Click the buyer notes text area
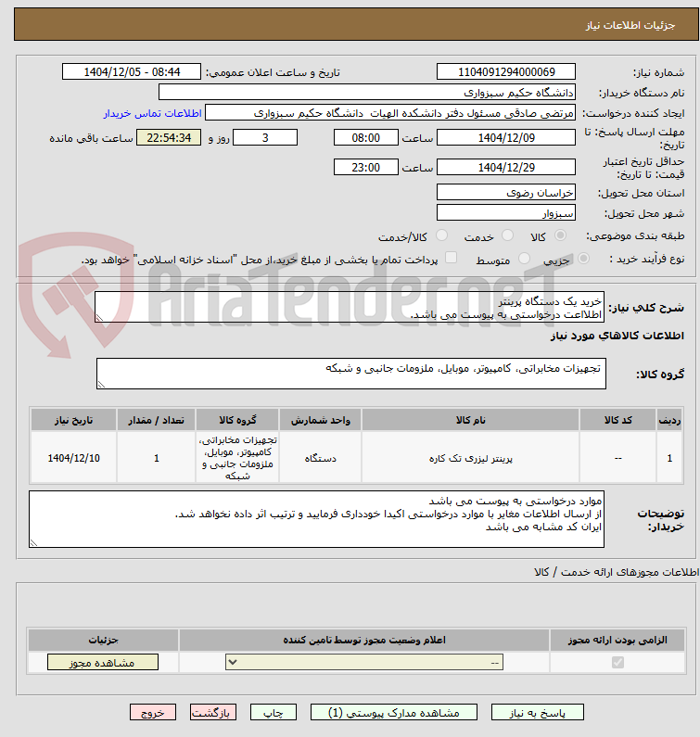700x737 pixels. tap(316, 519)
